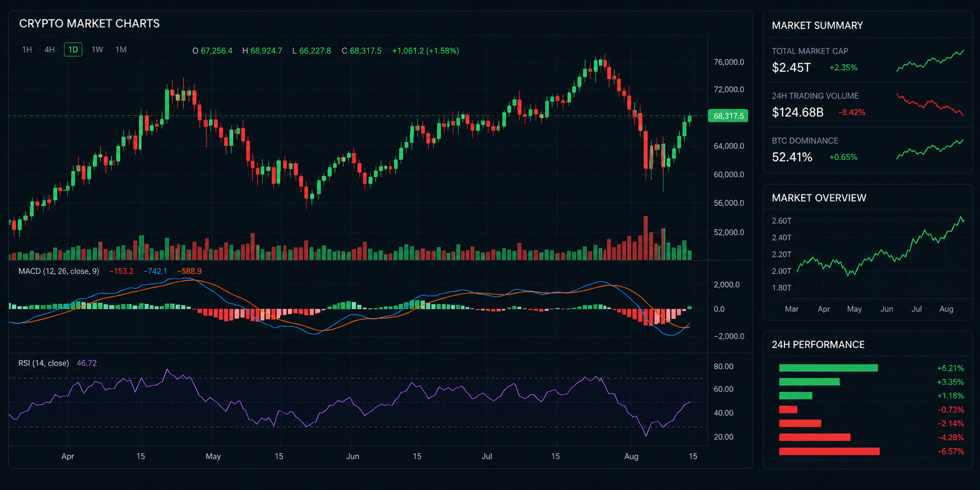
Task: Open the Total Market Cap sparkline
Action: pyautogui.click(x=930, y=61)
